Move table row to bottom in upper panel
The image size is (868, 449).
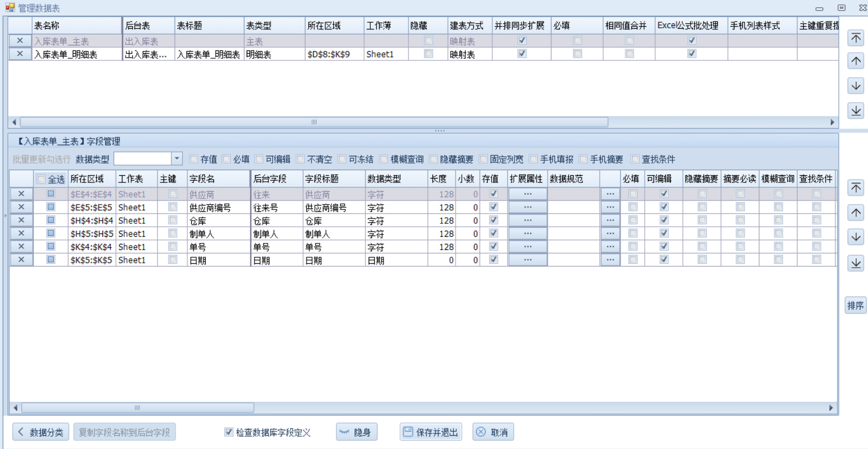[x=856, y=110]
